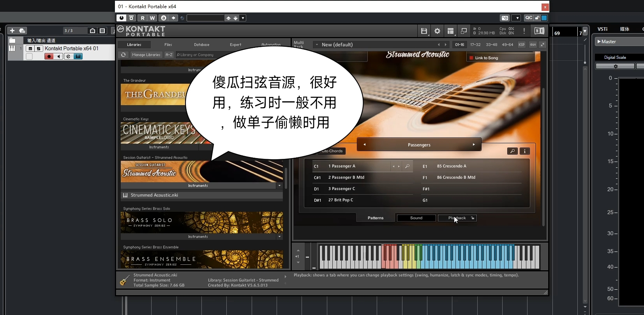Switch to Files tab in browser
Image resolution: width=644 pixels, height=315 pixels.
168,45
